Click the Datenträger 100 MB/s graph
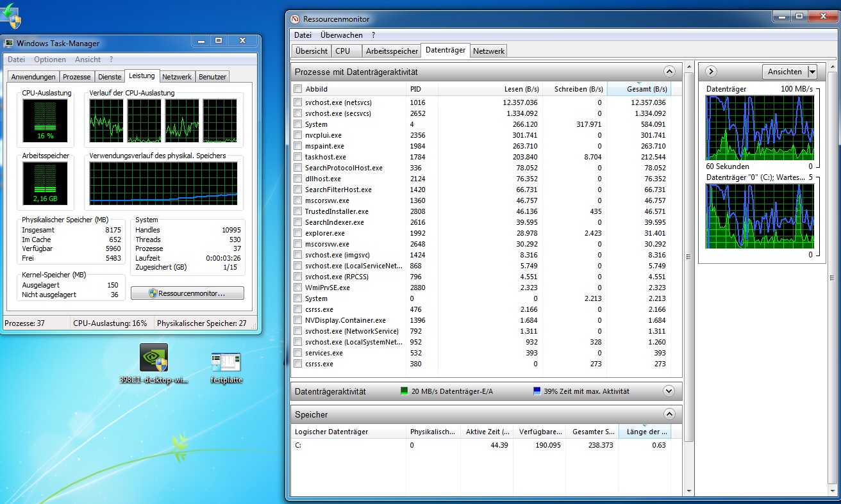The height and width of the screenshot is (504, 841). point(760,127)
